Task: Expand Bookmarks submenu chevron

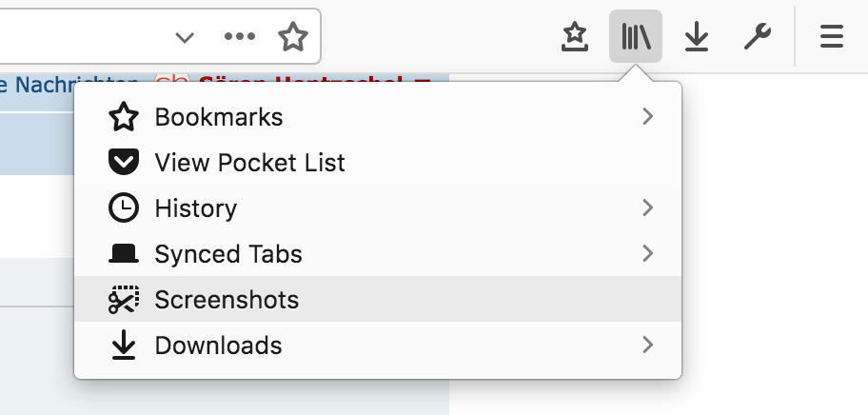Action: pos(647,117)
